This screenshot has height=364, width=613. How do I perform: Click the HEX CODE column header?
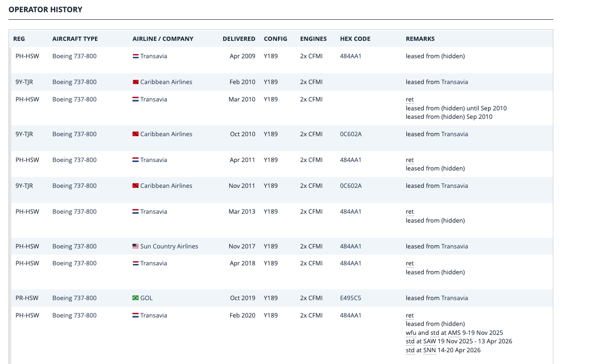point(355,39)
